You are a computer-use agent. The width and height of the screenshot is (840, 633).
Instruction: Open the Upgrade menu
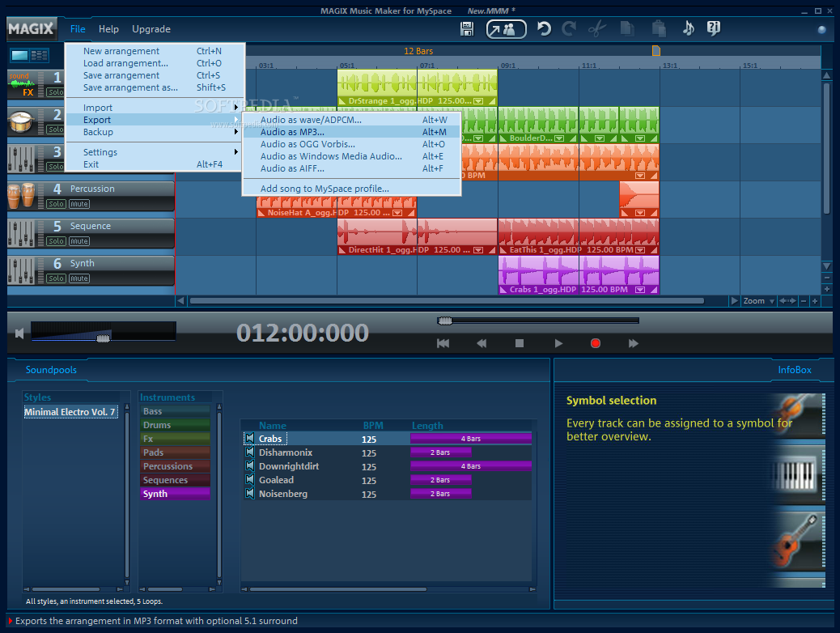tap(151, 29)
